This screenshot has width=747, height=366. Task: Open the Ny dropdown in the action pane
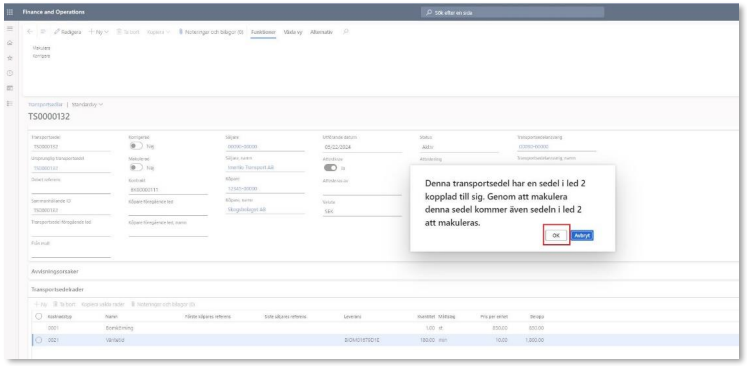99,32
